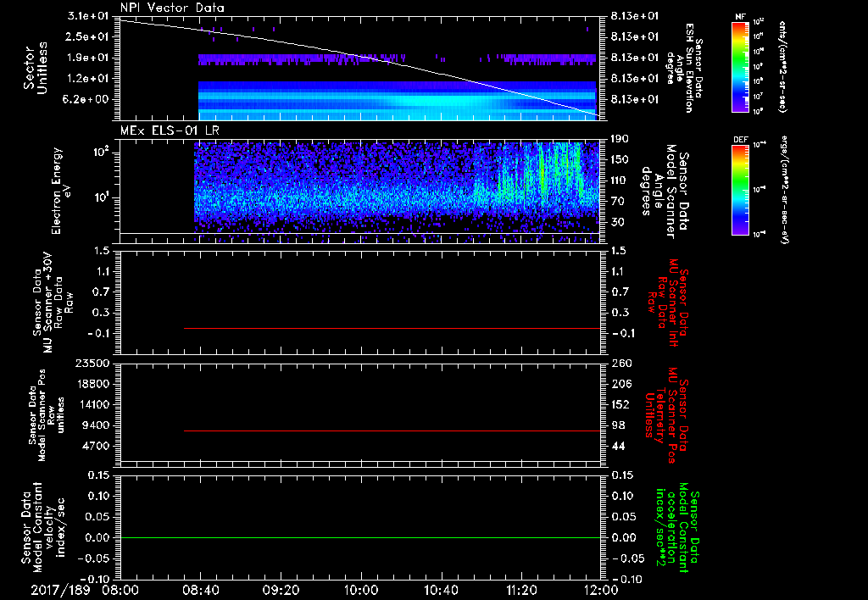Click the '09:20' time axis label

coord(281,590)
